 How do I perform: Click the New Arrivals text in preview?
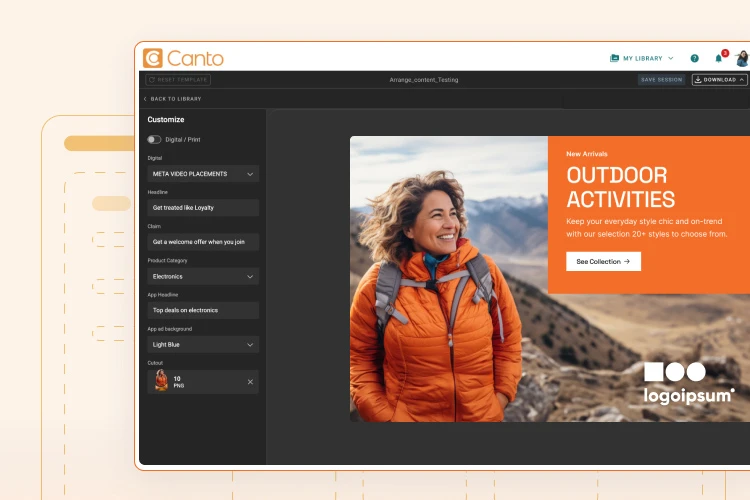pyautogui.click(x=587, y=154)
